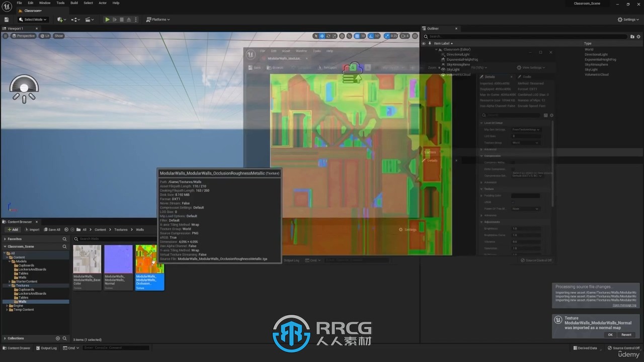Open the Add content quick-add icon in toolbar

[61, 20]
